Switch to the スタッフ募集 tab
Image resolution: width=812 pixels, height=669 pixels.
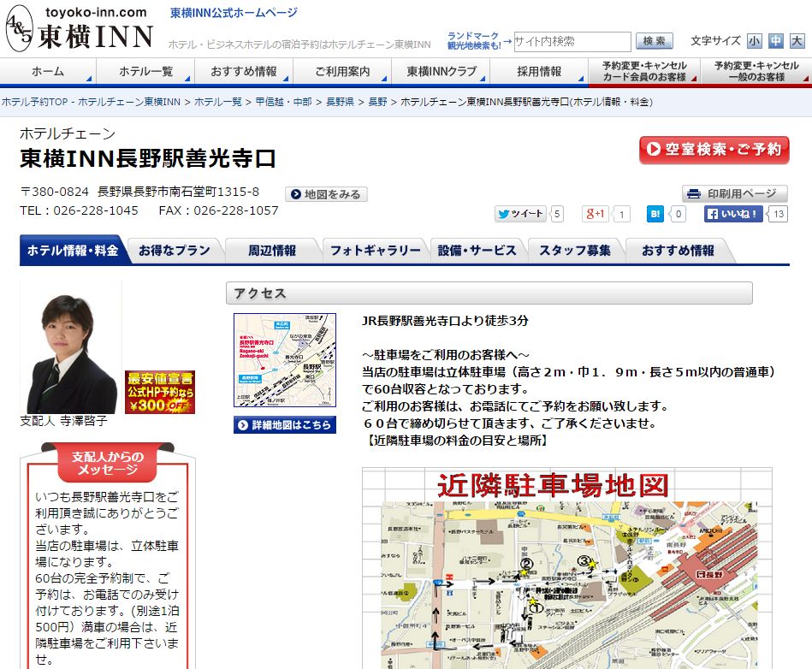(575, 251)
